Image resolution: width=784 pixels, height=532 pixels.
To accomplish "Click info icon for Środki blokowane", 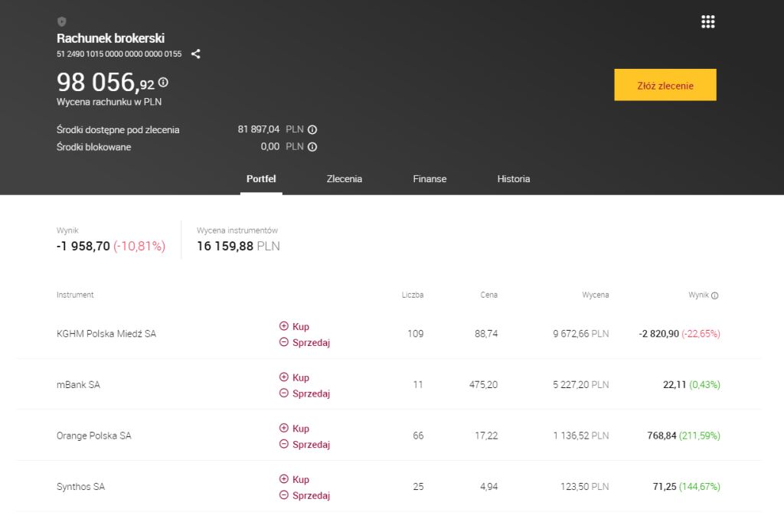I will tap(312, 147).
